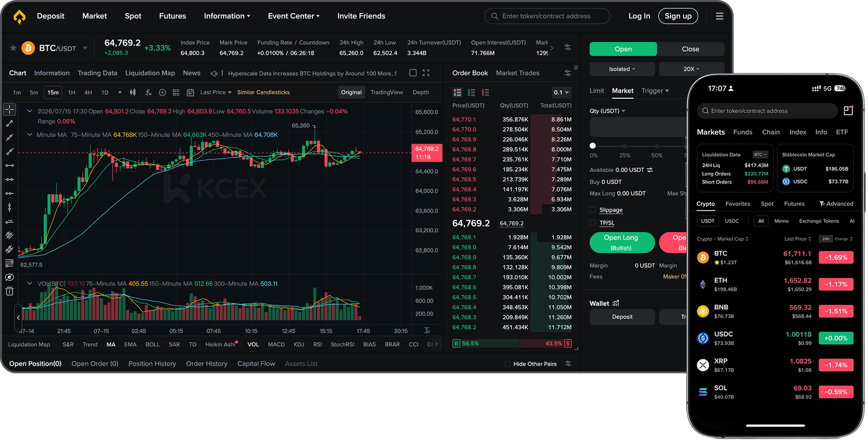Open the hamburger menu in the top bar
The height and width of the screenshot is (443, 868).
point(719,16)
